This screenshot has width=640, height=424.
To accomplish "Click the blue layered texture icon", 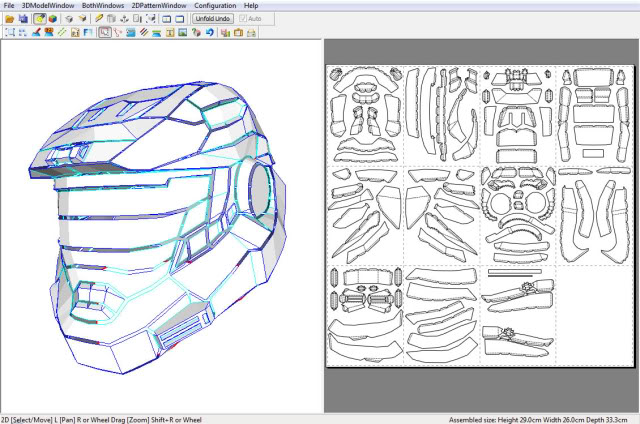I will pos(131,32).
